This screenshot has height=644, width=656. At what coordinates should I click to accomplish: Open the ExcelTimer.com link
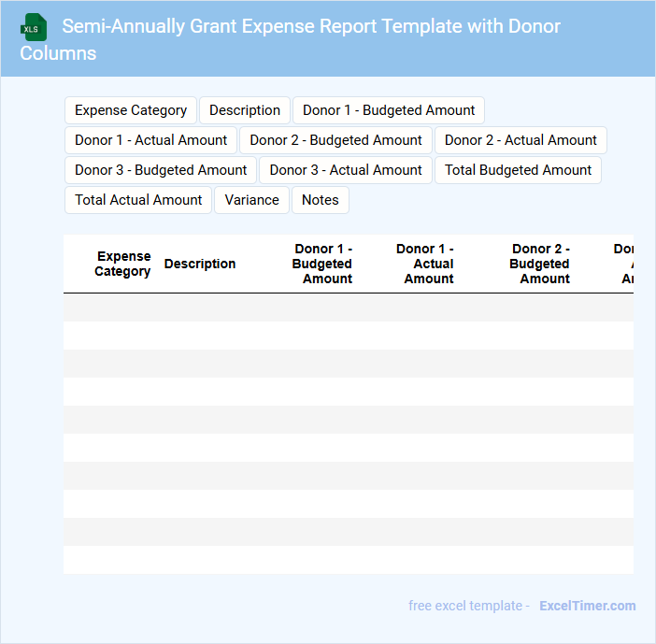tap(587, 606)
